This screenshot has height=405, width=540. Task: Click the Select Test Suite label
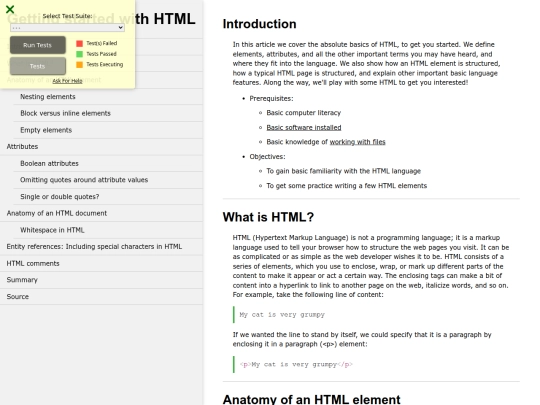(x=68, y=16)
